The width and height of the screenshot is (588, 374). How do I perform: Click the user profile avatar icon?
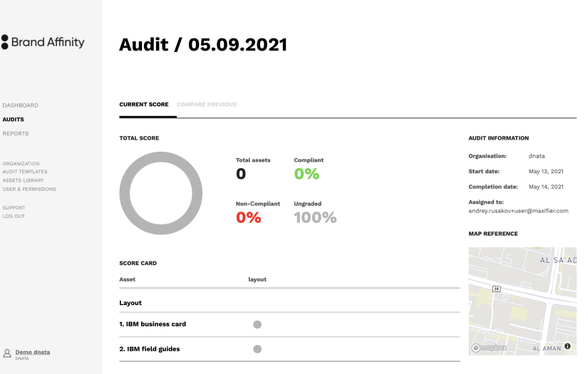7,353
